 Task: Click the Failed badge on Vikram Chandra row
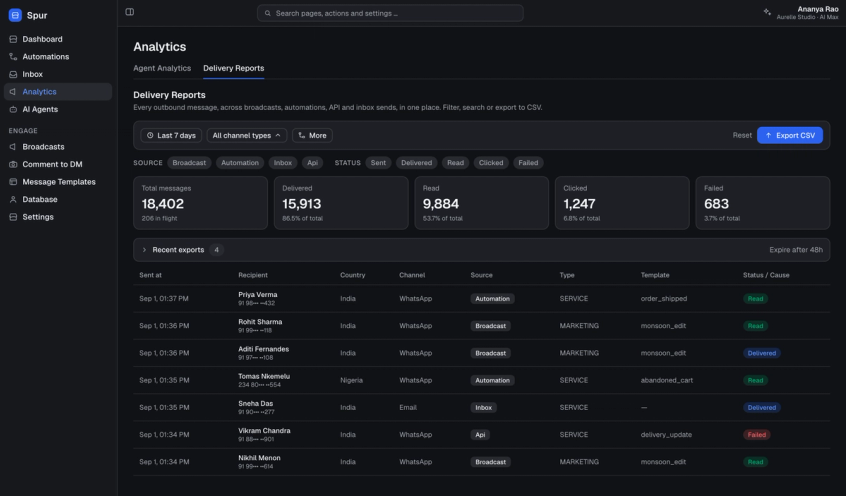(x=756, y=434)
